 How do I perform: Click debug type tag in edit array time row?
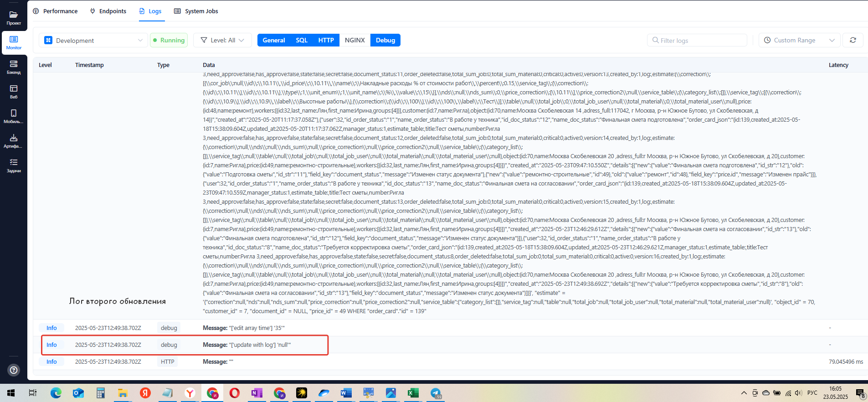169,328
